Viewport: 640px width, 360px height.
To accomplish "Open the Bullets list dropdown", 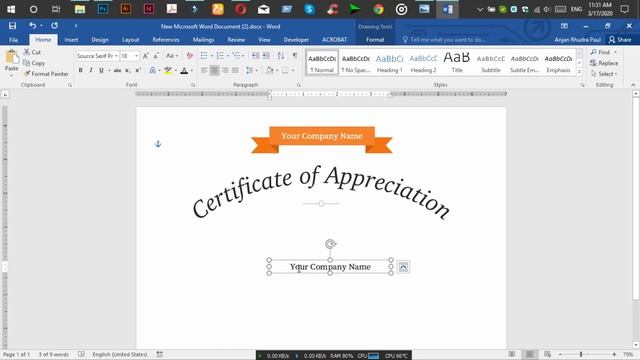I will click(212, 56).
